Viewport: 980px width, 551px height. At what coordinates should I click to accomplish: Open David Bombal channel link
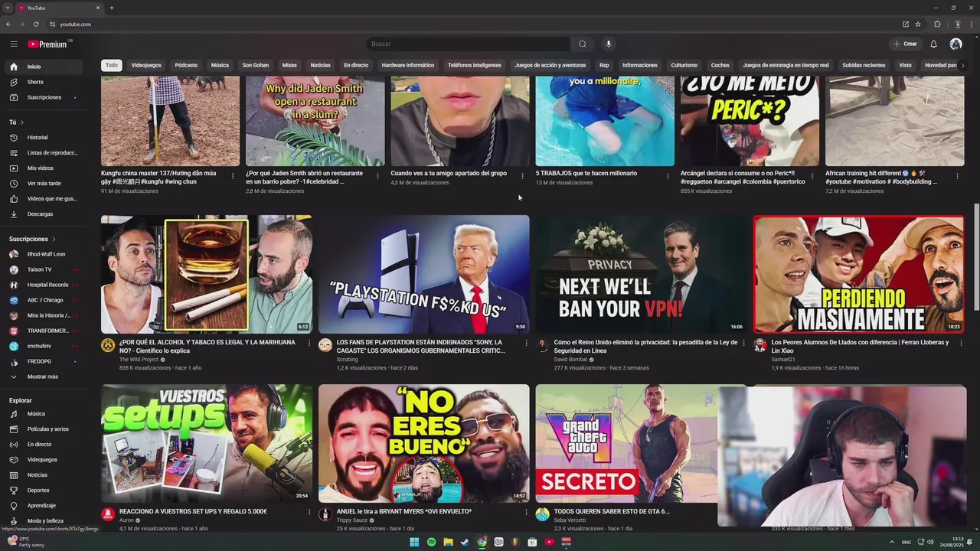(570, 360)
